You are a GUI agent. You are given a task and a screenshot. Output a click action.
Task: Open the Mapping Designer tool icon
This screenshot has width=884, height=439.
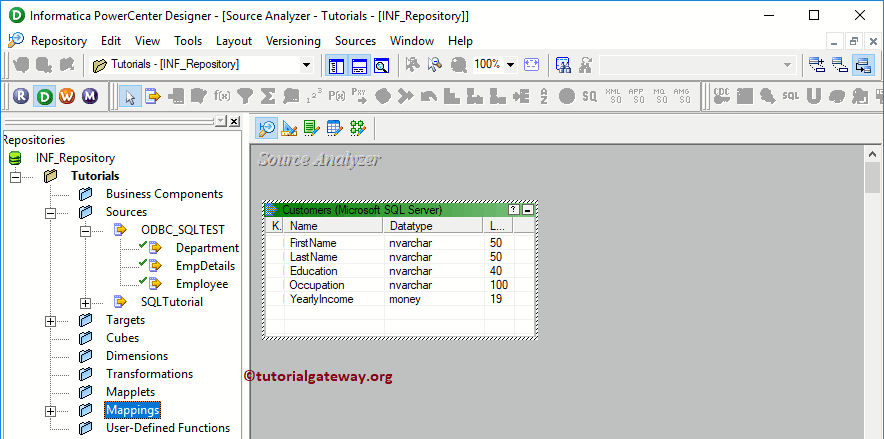point(357,128)
